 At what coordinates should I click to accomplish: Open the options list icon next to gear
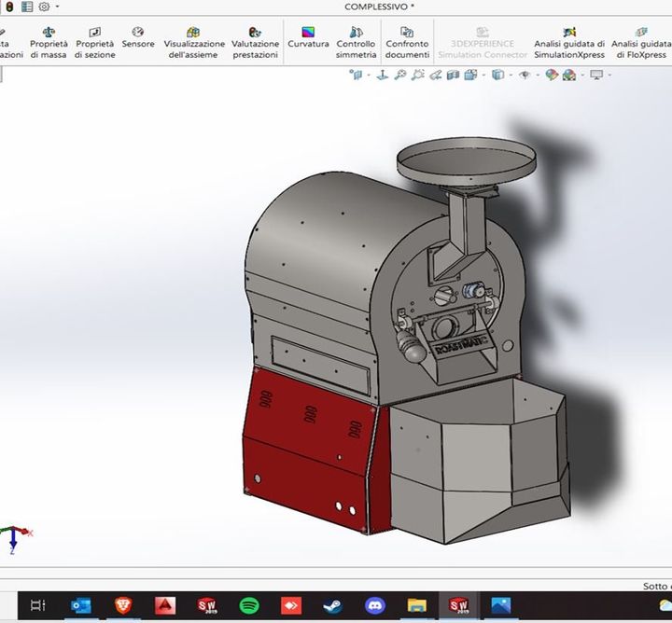point(27,7)
